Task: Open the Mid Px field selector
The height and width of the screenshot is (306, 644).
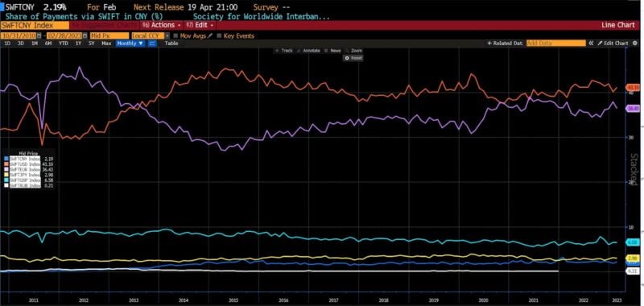Action: (109, 35)
